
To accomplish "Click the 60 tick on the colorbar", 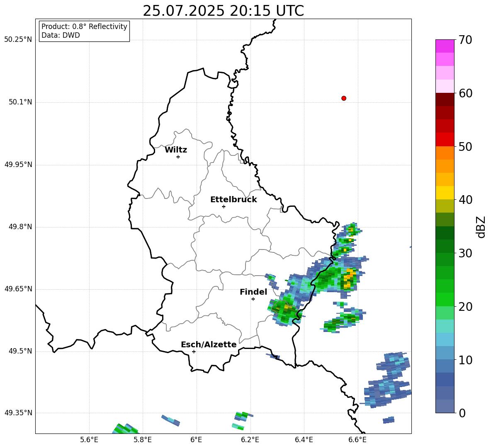I will (x=465, y=93).
